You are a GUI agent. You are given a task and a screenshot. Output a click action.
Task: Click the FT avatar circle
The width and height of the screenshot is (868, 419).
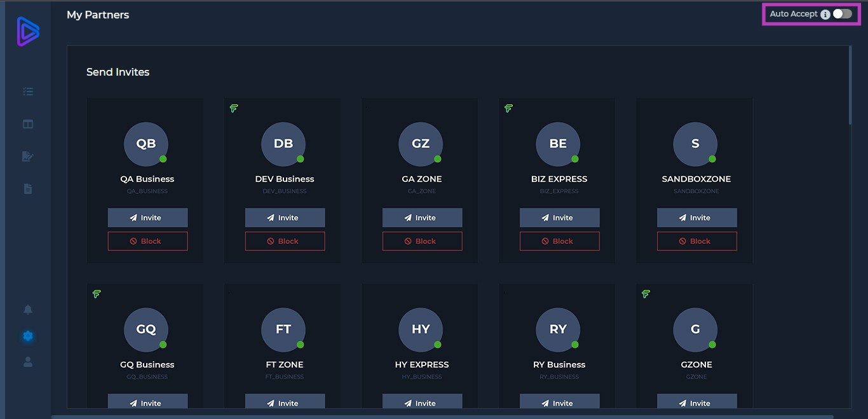point(283,329)
